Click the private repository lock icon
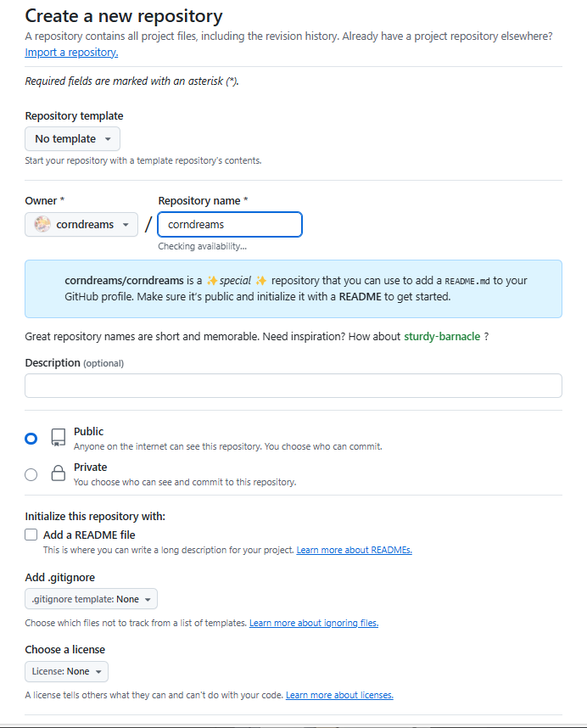This screenshot has height=728, width=587. click(58, 474)
